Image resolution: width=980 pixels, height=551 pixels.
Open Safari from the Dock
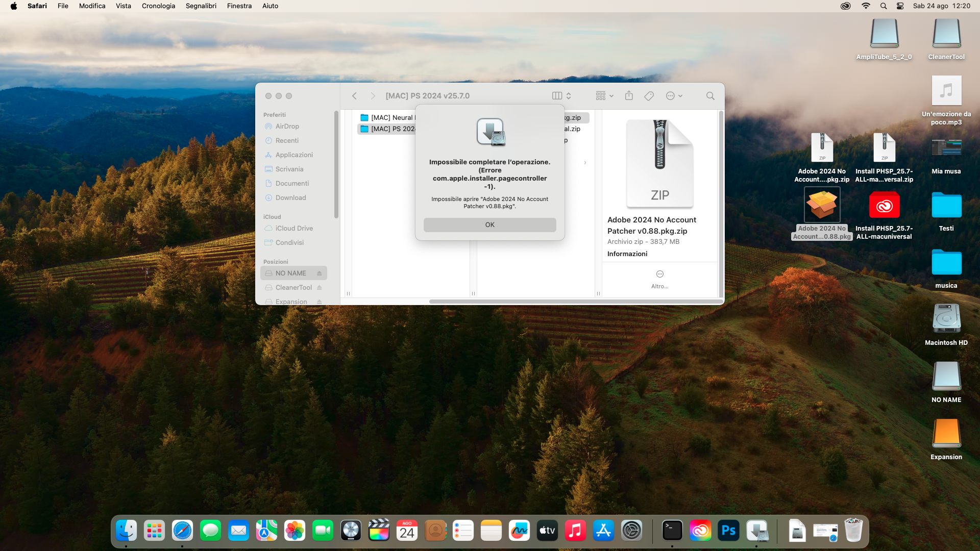point(182,531)
